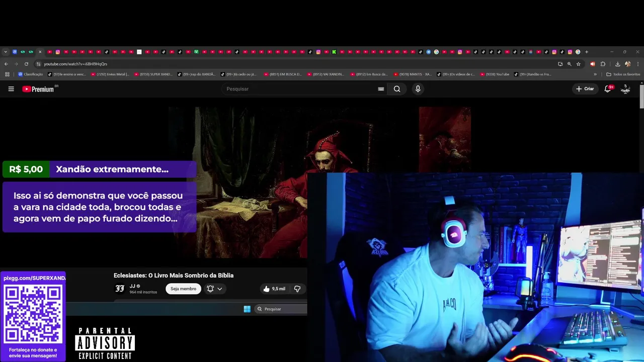
Task: Open the Classificação bookmark
Action: pos(31,74)
